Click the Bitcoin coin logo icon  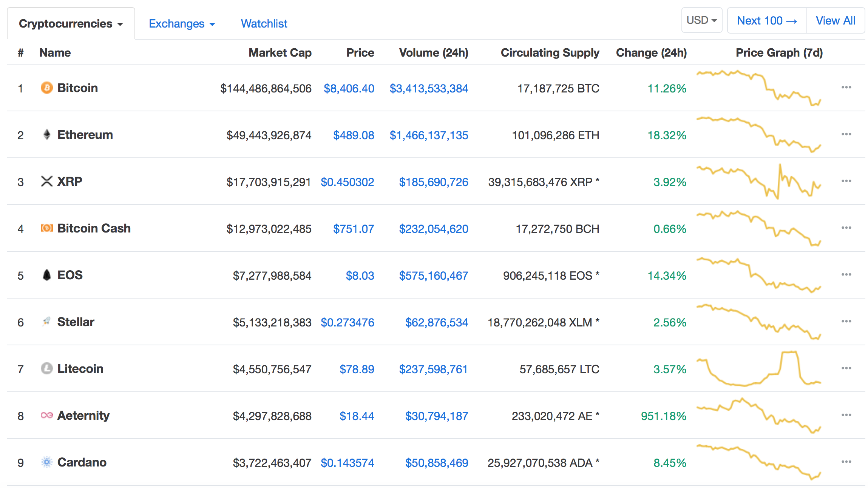point(46,88)
